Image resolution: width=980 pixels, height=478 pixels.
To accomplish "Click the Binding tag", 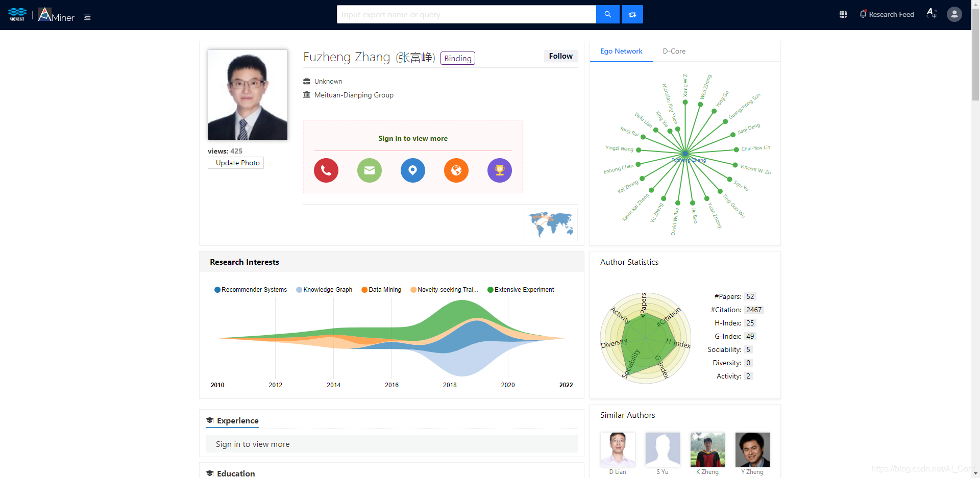I will (458, 58).
